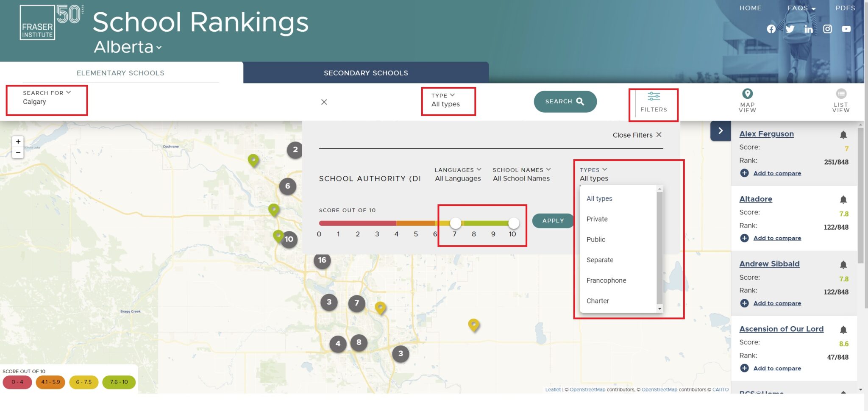Click the Apply filter button
Screen dimensions: 868x411
click(552, 220)
